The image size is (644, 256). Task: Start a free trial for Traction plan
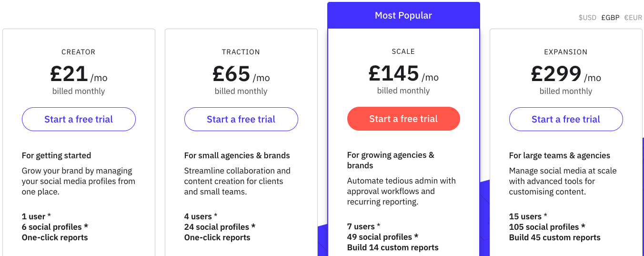click(x=241, y=119)
